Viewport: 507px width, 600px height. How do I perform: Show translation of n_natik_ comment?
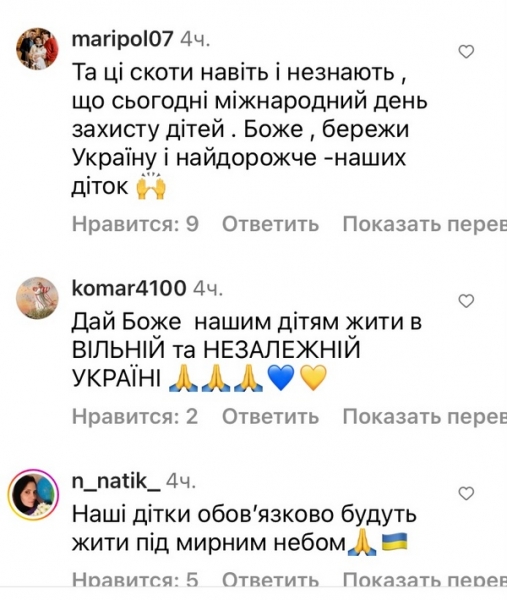pos(425,580)
